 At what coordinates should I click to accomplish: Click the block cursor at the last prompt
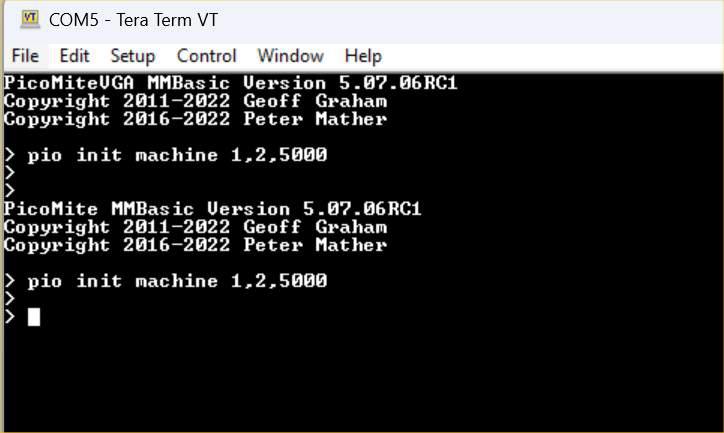(x=34, y=317)
